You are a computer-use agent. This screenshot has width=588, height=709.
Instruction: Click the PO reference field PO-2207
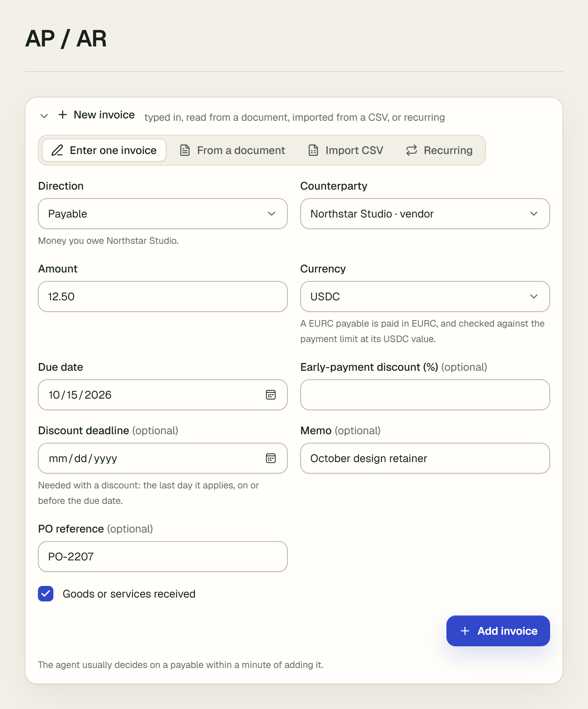click(163, 557)
